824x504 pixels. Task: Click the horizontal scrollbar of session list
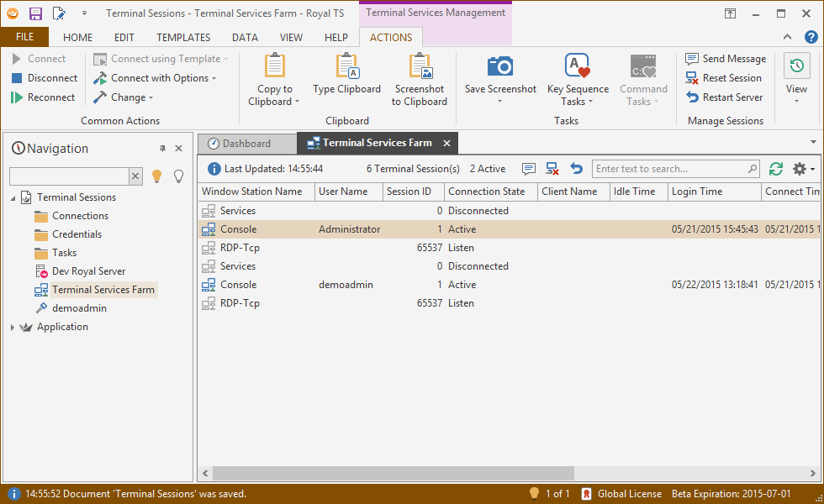tap(387, 474)
